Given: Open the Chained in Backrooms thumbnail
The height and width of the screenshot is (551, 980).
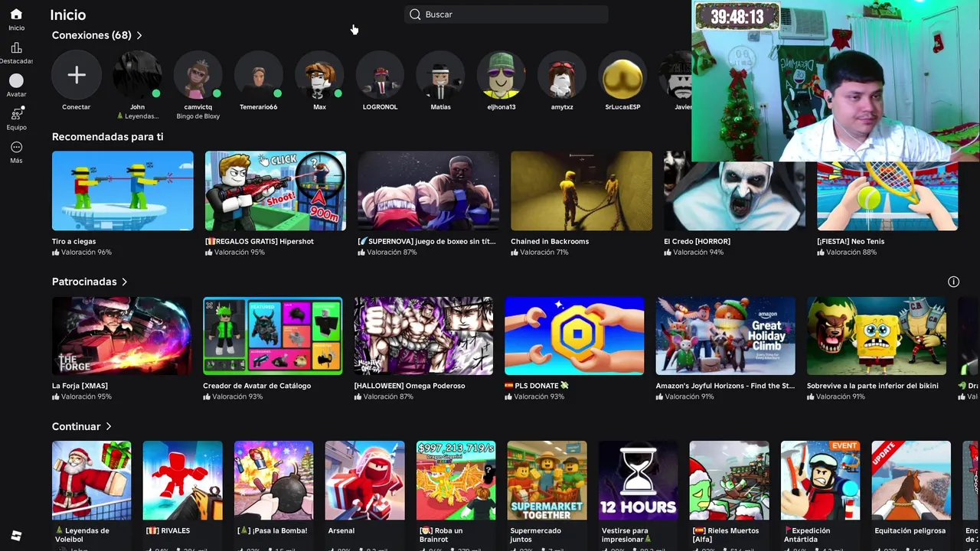Looking at the screenshot, I should click(x=581, y=191).
